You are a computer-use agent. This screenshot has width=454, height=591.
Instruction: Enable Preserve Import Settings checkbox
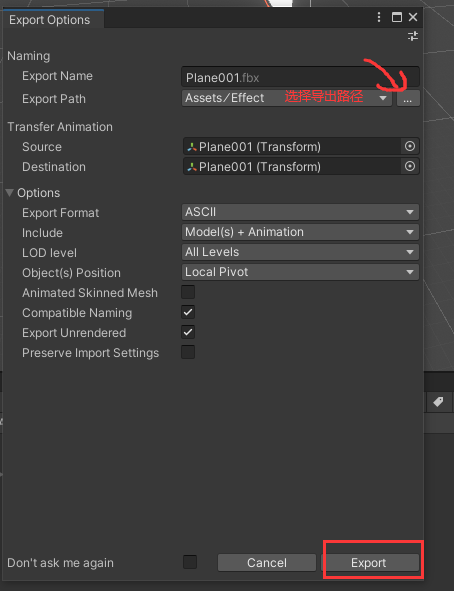pyautogui.click(x=188, y=352)
